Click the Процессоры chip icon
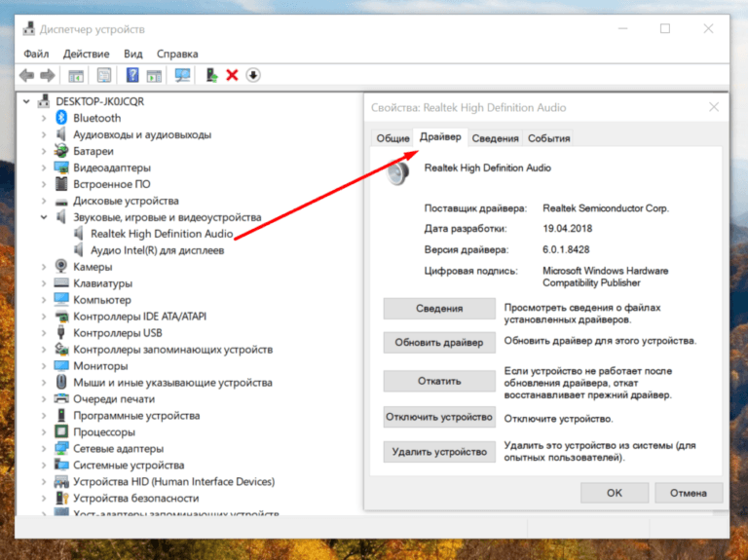The height and width of the screenshot is (560, 748). pos(61,431)
